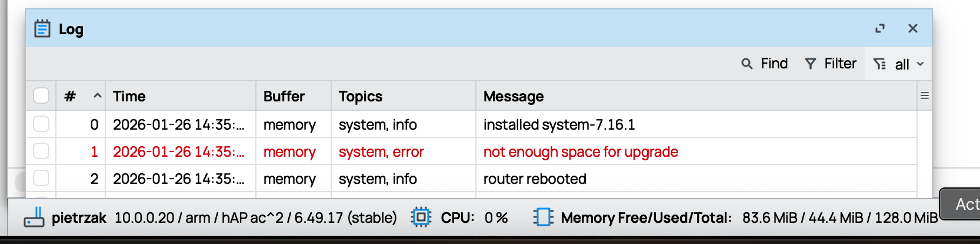Screen dimensions: 980x244
Task: Tick the checkbox for router rebooted entry
Action: click(41, 178)
